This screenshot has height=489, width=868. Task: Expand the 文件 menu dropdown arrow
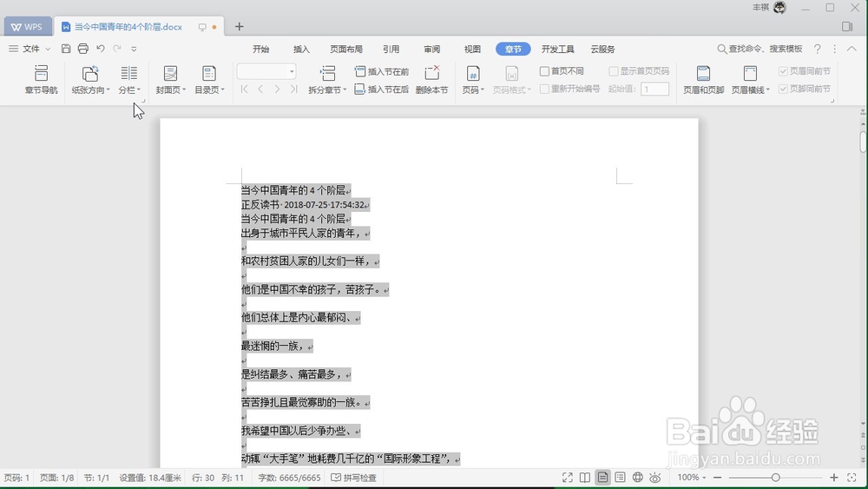point(48,50)
